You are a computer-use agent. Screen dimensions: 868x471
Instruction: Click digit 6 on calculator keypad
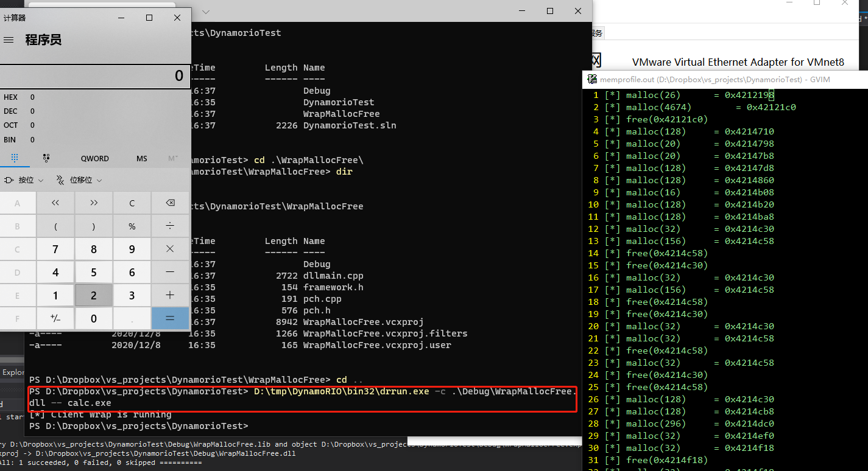(132, 272)
